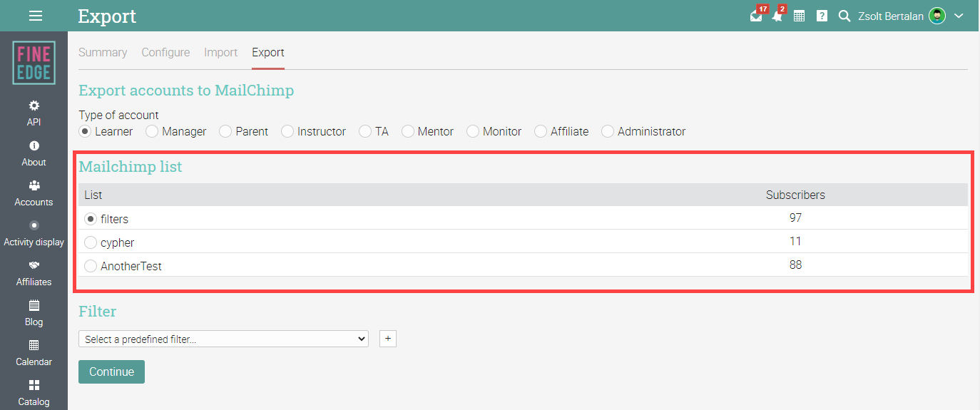This screenshot has height=410, width=980.
Task: Click the Subscribers column header
Action: pyautogui.click(x=795, y=195)
